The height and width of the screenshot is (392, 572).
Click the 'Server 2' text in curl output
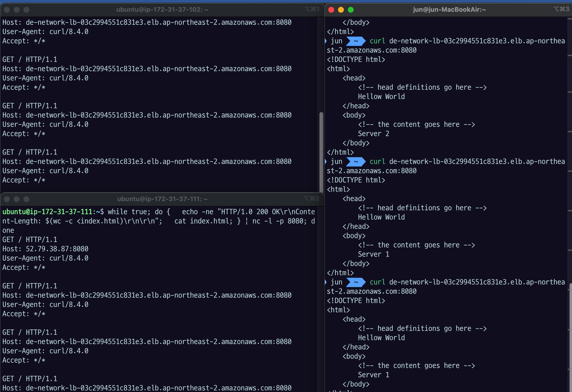click(x=373, y=134)
